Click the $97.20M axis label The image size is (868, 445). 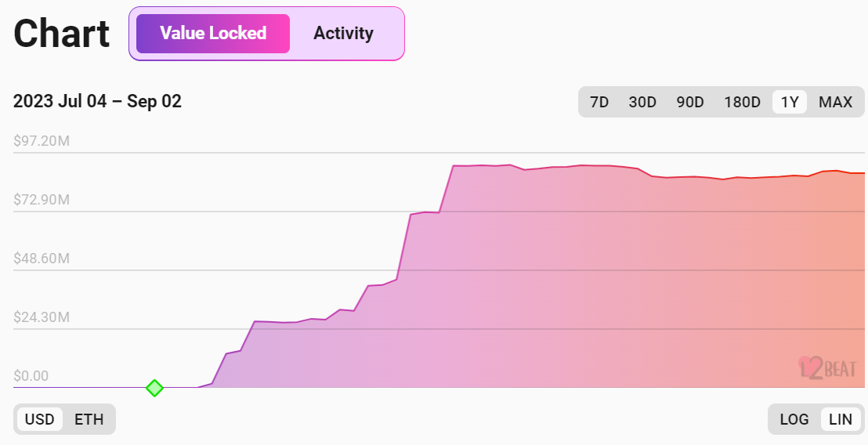(42, 141)
